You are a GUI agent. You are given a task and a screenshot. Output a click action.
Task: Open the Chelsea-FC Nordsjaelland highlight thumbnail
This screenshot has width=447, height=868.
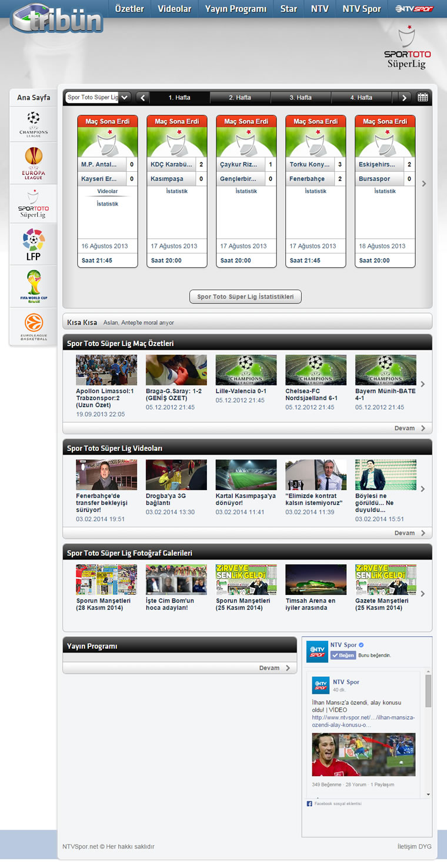pyautogui.click(x=316, y=370)
